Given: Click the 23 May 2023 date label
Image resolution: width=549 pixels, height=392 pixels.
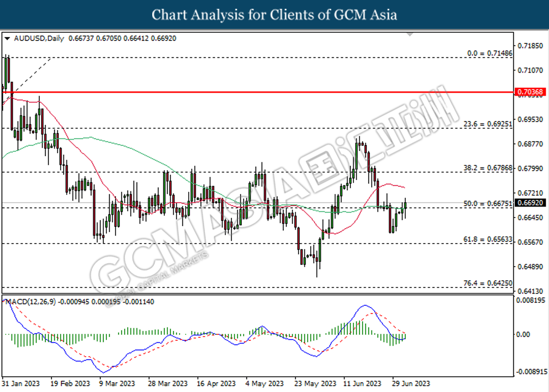Looking at the screenshot, I should pos(315,384).
